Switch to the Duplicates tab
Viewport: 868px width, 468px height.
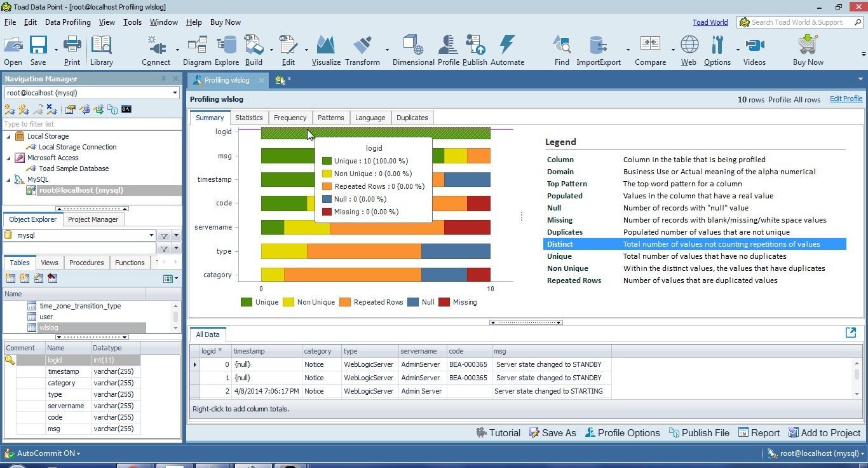412,118
